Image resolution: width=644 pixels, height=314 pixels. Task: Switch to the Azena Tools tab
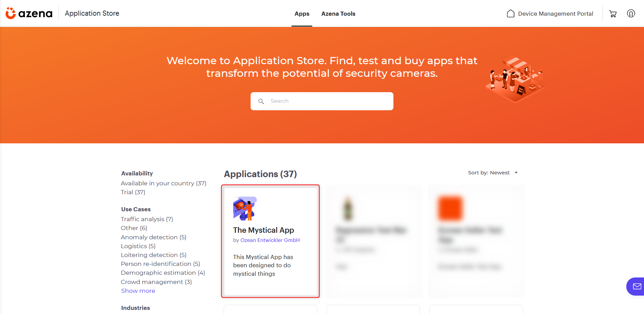[338, 14]
